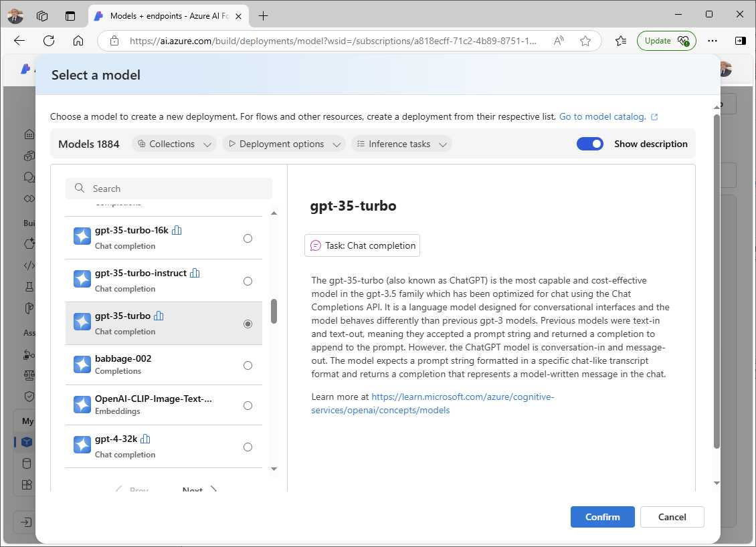Select the gpt-4-32k radio button

[248, 447]
